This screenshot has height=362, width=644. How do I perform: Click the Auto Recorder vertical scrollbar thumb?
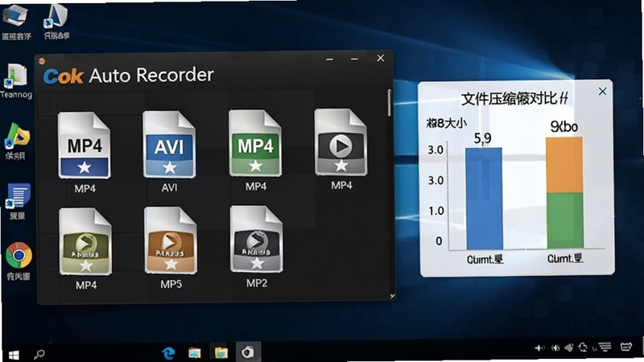coord(390,103)
